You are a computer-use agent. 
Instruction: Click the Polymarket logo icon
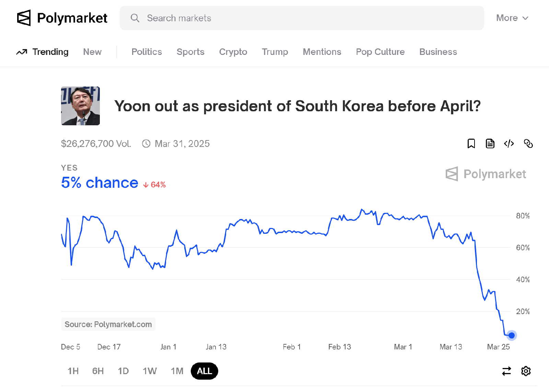[x=24, y=18]
